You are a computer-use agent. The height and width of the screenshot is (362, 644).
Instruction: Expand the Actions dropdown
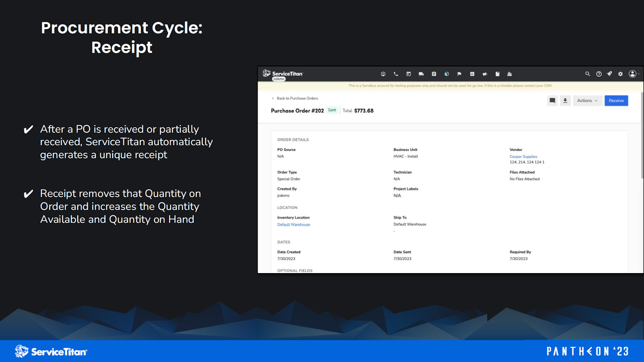click(587, 101)
